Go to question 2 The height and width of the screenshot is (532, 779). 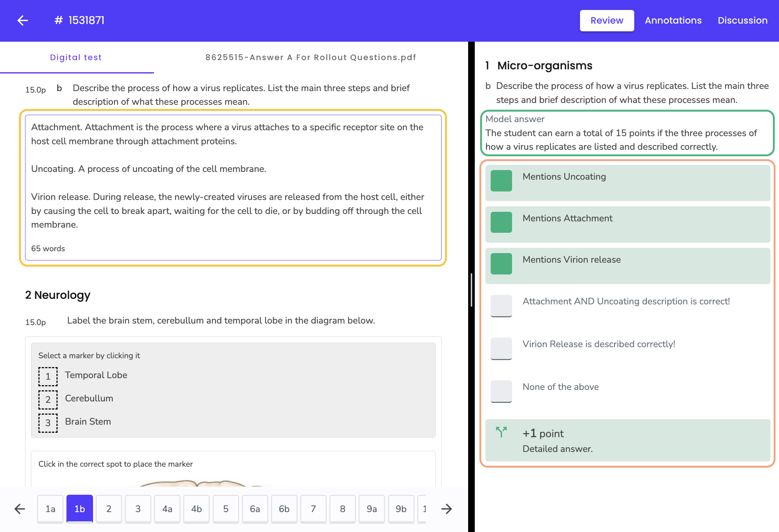[x=109, y=509]
